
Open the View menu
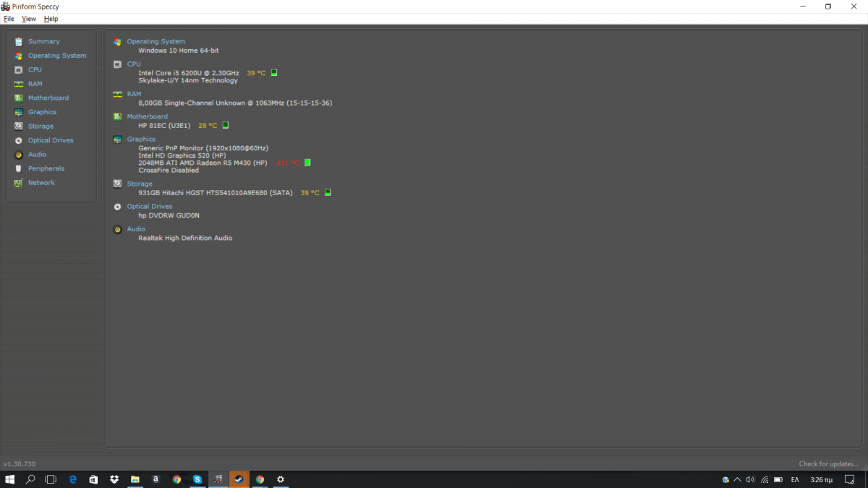[29, 19]
